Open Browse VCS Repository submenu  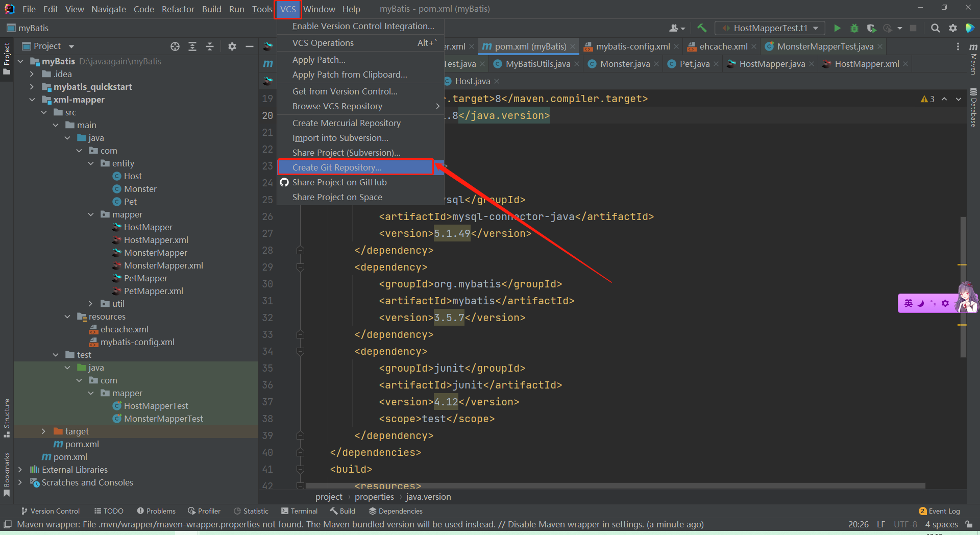point(360,106)
